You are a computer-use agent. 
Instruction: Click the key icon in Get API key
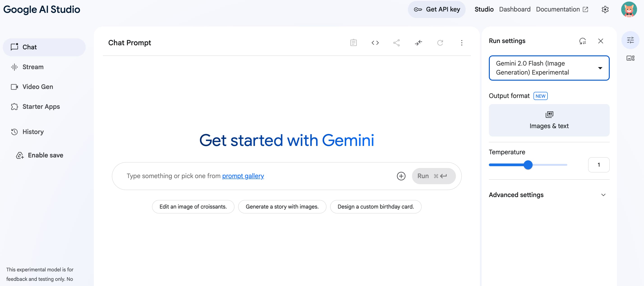point(418,9)
